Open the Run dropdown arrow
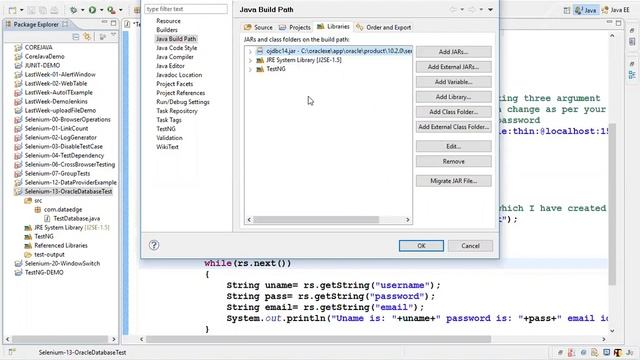The height and width of the screenshot is (360, 640). pyautogui.click(x=102, y=10)
